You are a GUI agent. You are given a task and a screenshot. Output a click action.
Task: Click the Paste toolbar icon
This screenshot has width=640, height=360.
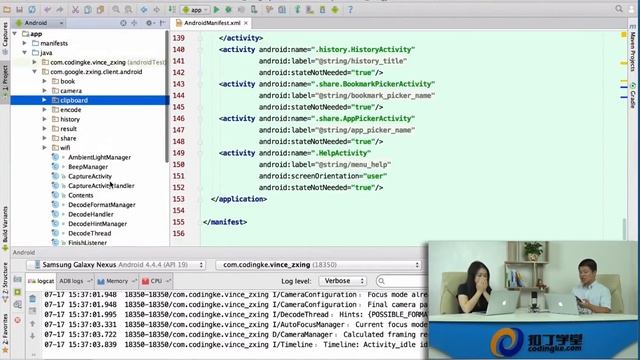(x=100, y=9)
